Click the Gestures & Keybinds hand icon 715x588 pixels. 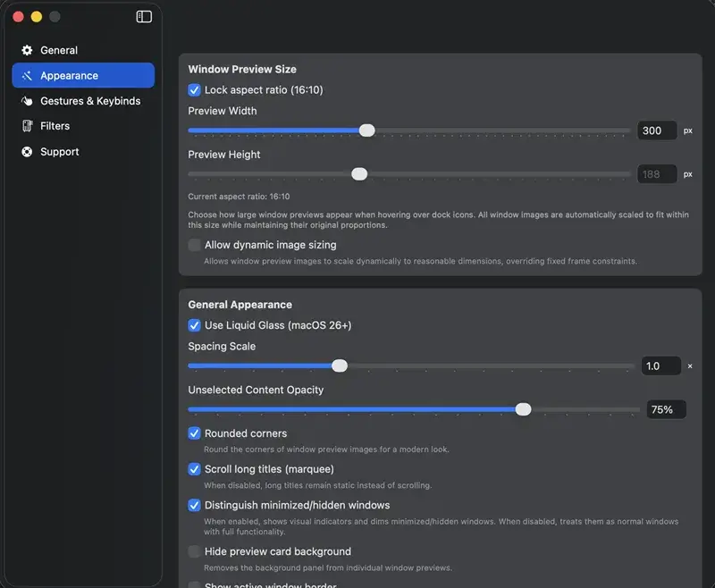[x=27, y=101]
